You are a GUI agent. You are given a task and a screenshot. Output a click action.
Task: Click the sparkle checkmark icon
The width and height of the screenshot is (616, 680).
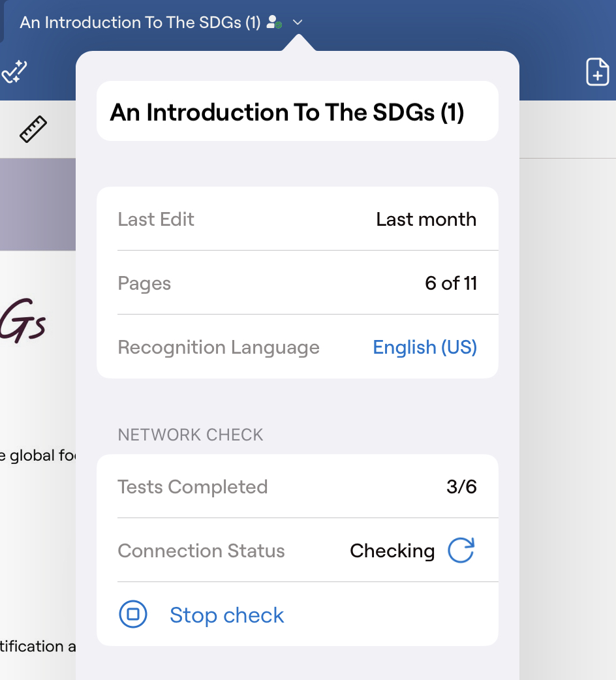pos(14,72)
